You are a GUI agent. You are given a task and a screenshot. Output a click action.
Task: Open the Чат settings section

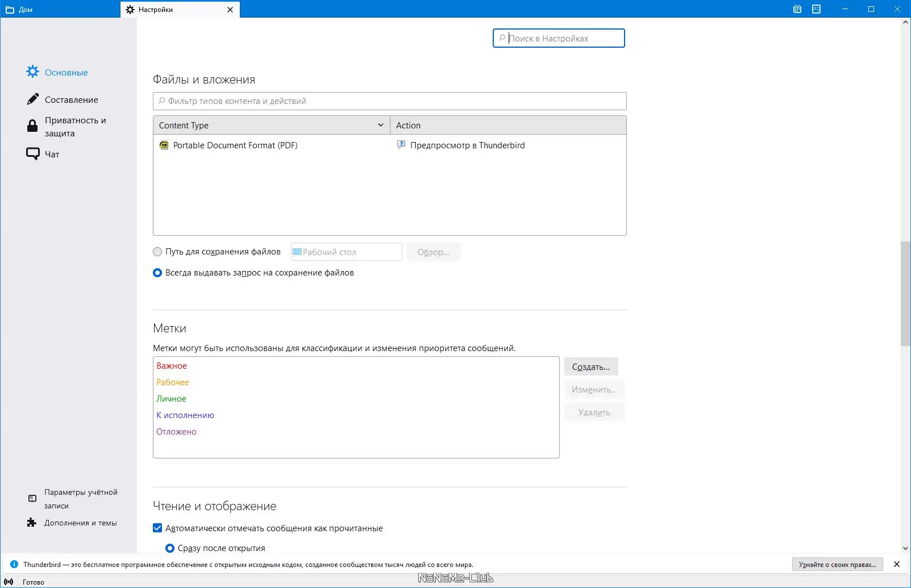(43, 154)
